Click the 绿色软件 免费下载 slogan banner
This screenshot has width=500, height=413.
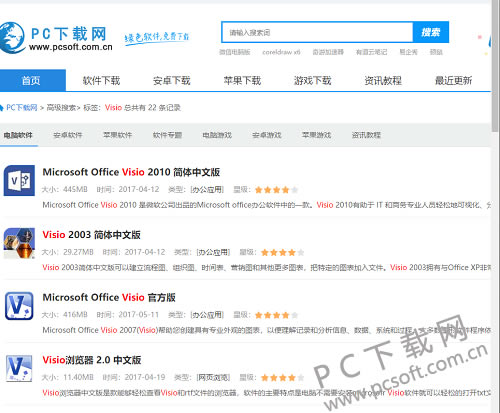[157, 38]
